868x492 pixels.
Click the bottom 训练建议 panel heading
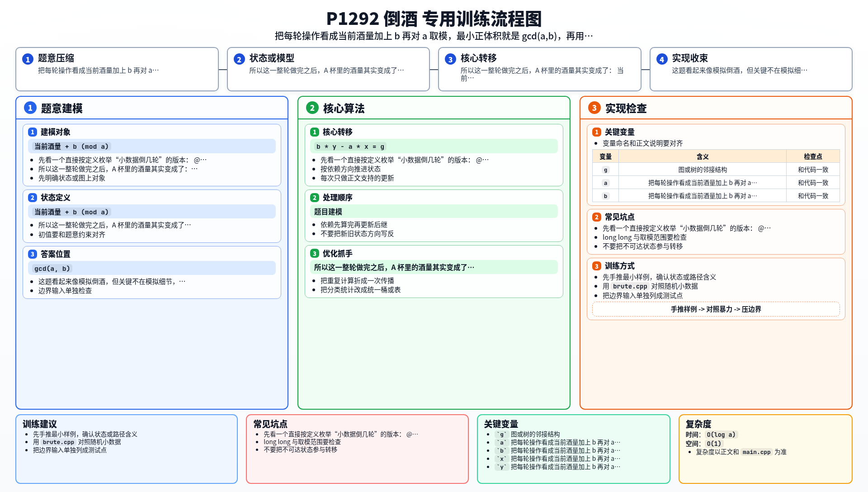pyautogui.click(x=40, y=424)
